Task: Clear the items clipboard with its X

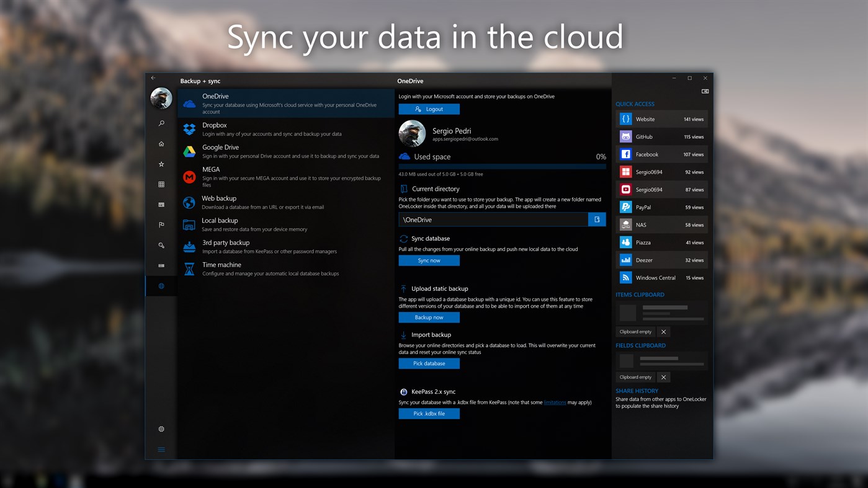Action: [x=663, y=332]
